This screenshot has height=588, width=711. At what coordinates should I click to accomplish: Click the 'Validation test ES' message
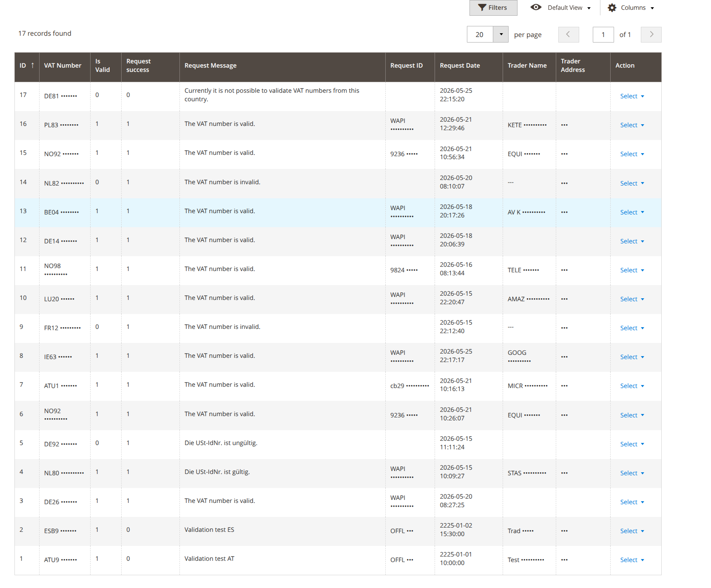(209, 530)
